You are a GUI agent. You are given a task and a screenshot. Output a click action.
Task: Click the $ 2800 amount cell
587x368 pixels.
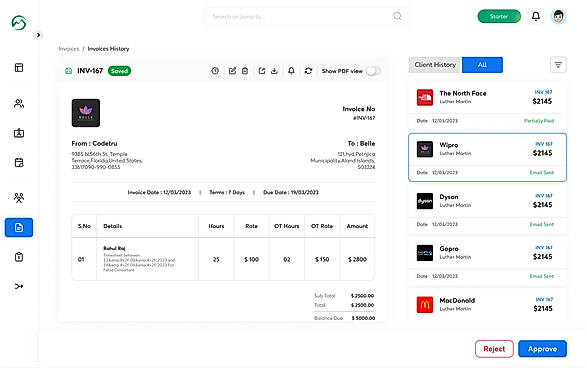(358, 259)
